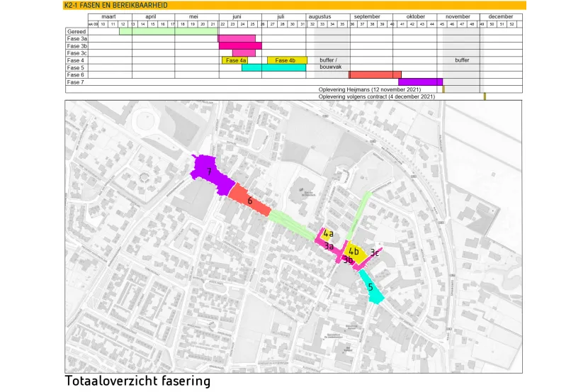Click the red Fase 6 timeline bar

(x=375, y=74)
